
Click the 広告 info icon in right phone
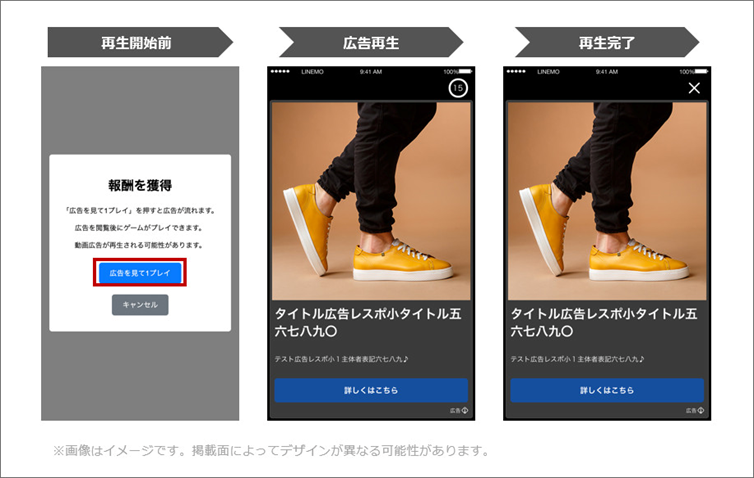701,411
